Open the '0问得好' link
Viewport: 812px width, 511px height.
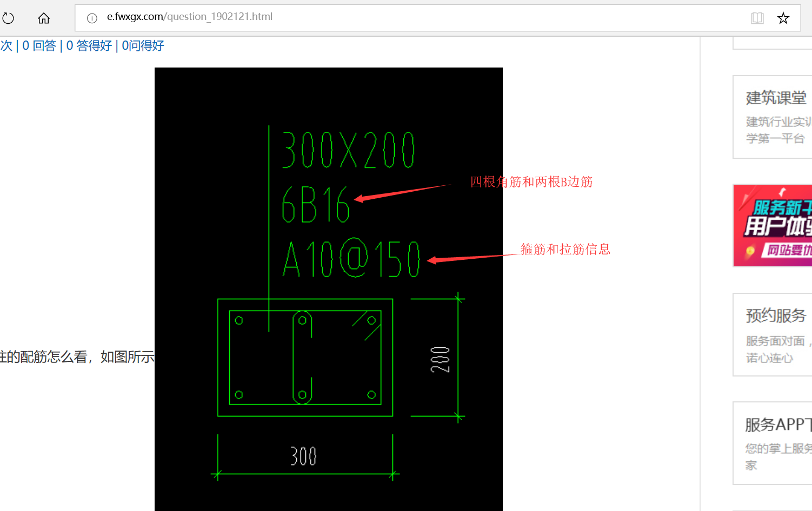point(143,46)
